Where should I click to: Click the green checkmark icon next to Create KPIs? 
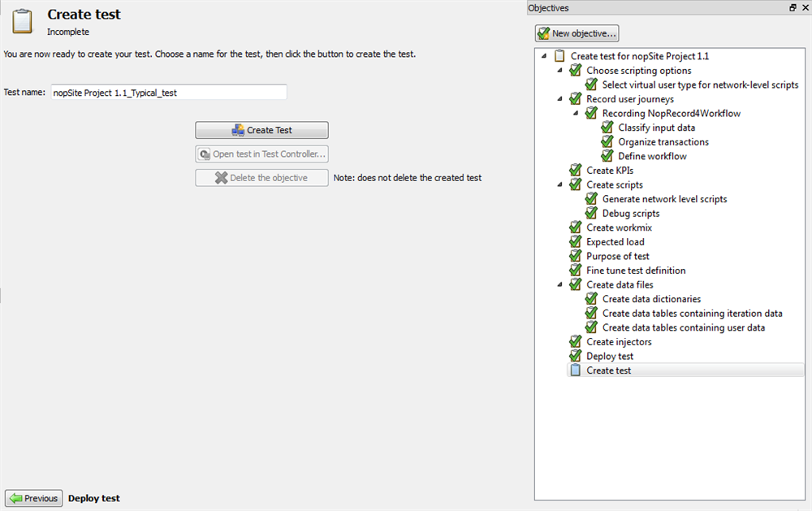click(x=575, y=171)
